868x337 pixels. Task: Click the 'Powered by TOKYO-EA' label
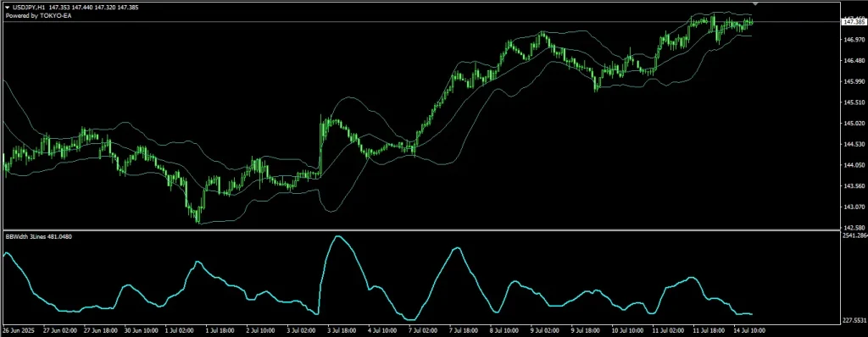coord(38,16)
